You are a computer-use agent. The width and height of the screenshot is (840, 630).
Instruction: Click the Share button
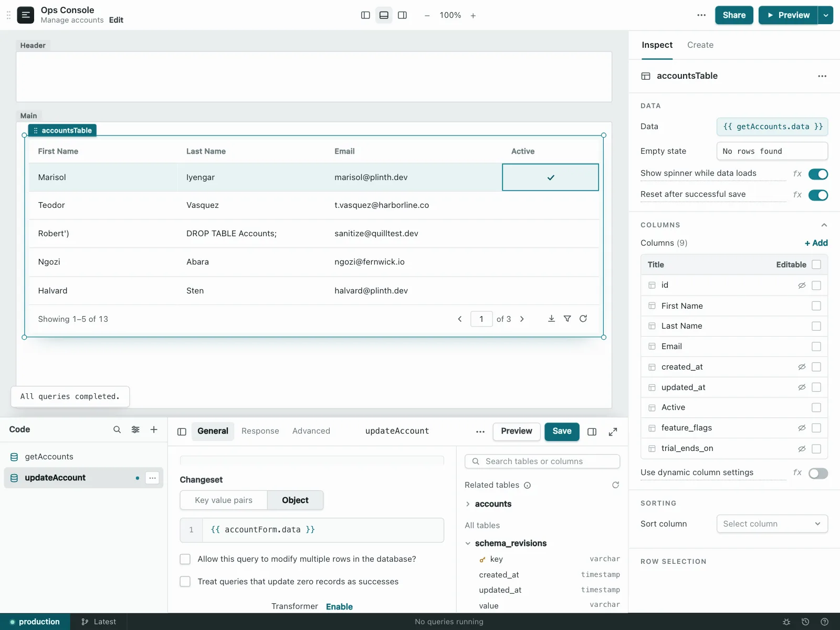click(x=734, y=15)
